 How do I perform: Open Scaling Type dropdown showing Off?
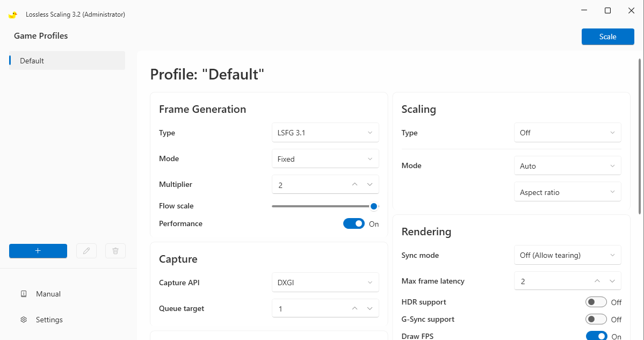point(568,133)
